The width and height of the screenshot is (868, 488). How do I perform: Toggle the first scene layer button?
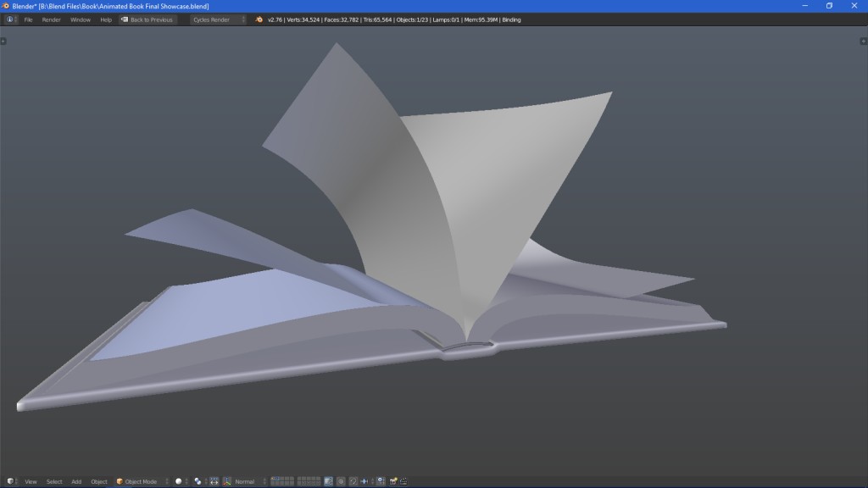tap(273, 478)
